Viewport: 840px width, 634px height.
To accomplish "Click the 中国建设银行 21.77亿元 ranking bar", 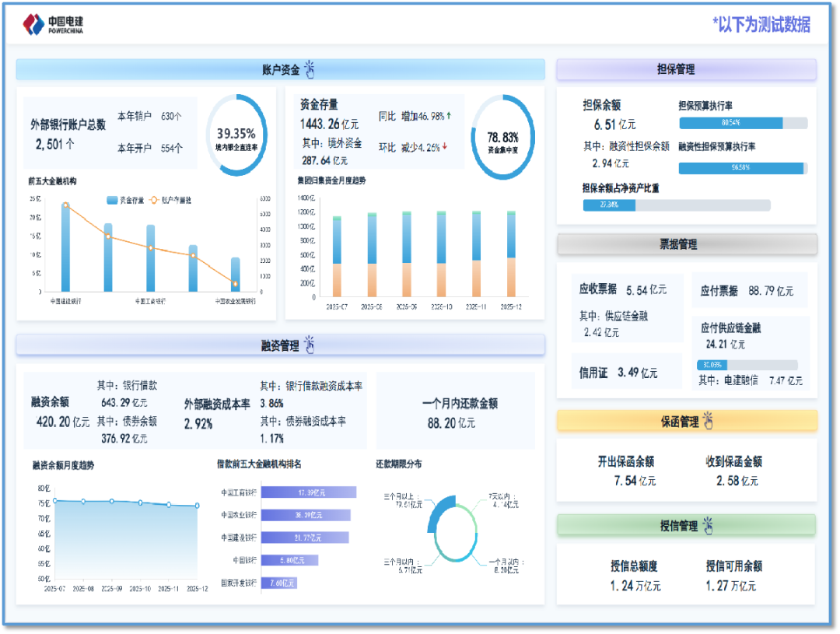I will 305,537.
